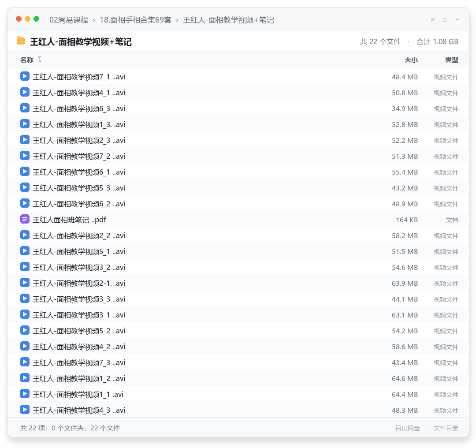This screenshot has height=448, width=476.
Task: Click video icon for 王红人-面相教学视频1_1
Action: point(25,393)
